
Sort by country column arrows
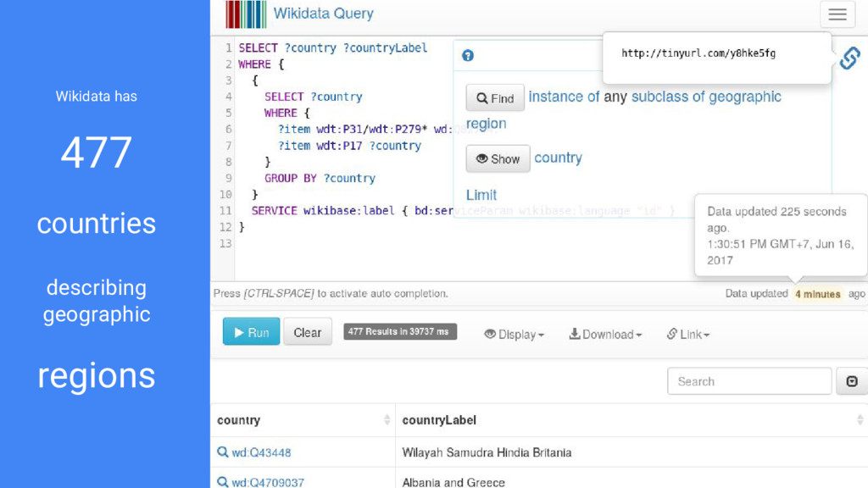[387, 420]
